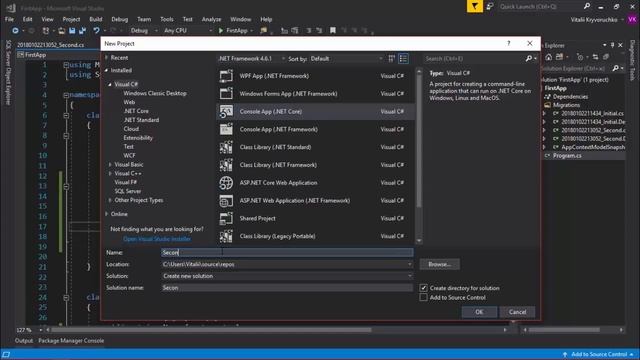The width and height of the screenshot is (640, 360).
Task: Enable Add to Source Control checkbox
Action: click(423, 298)
